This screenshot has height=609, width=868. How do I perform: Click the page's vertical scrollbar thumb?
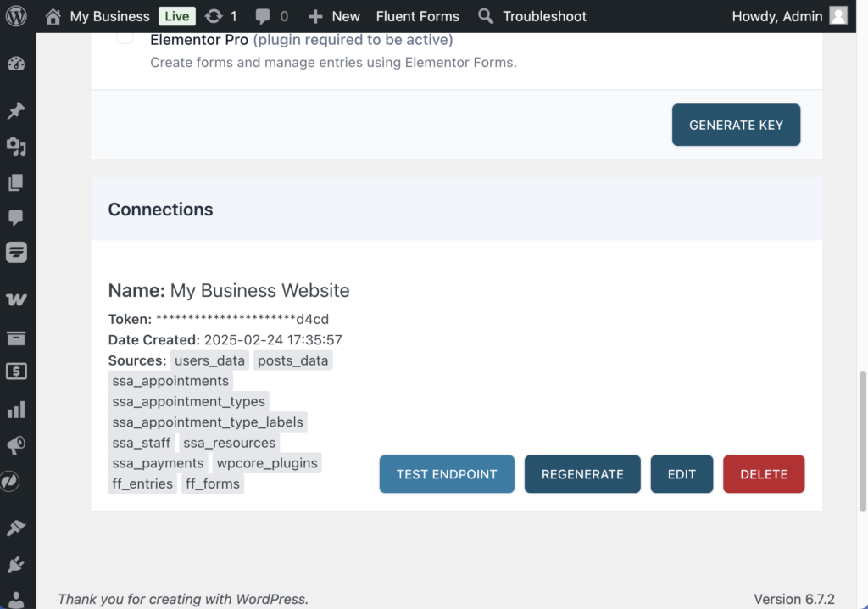pos(863,439)
